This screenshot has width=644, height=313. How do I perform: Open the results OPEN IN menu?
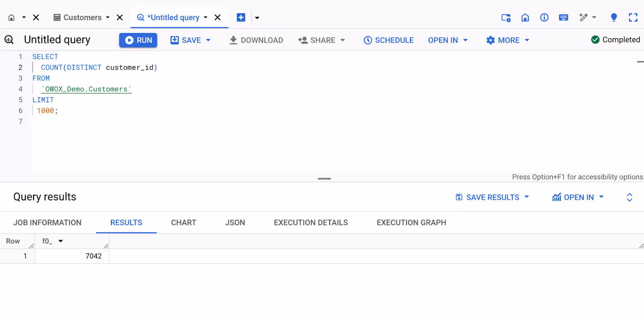click(x=578, y=197)
